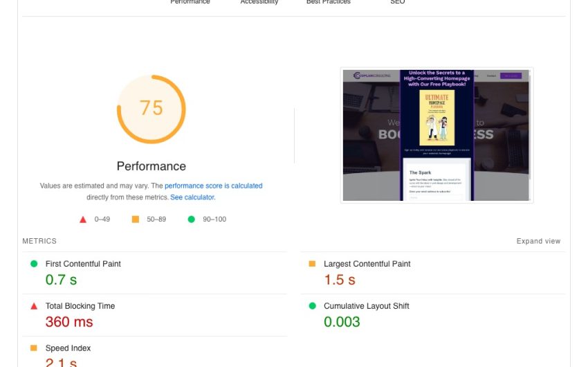Select the 'Speed Index' label
588x367 pixels.
[68, 348]
